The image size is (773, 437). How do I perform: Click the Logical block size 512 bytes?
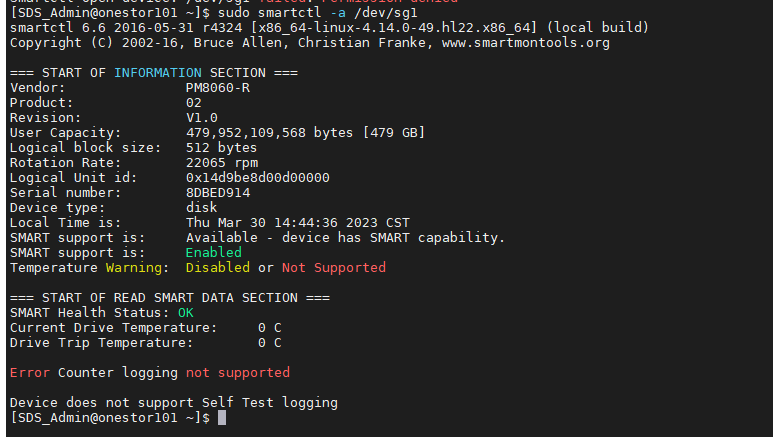point(222,147)
